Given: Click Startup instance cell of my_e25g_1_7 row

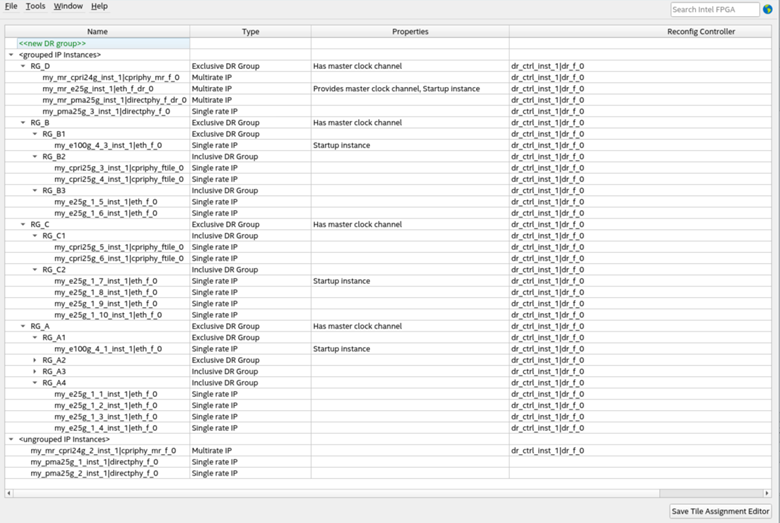Looking at the screenshot, I should (410, 281).
